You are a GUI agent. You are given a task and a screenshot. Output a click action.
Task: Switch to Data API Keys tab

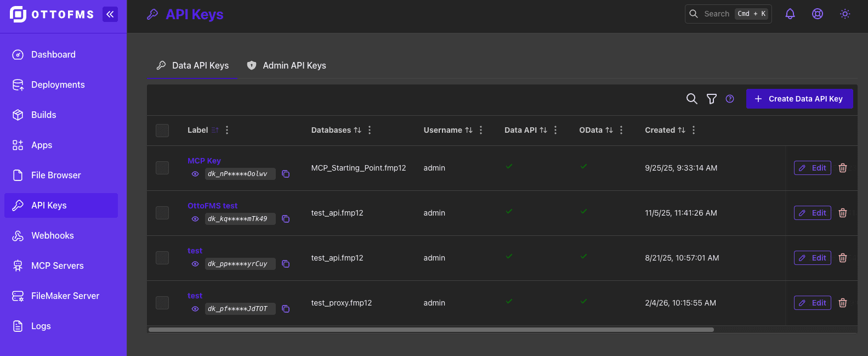(x=192, y=65)
